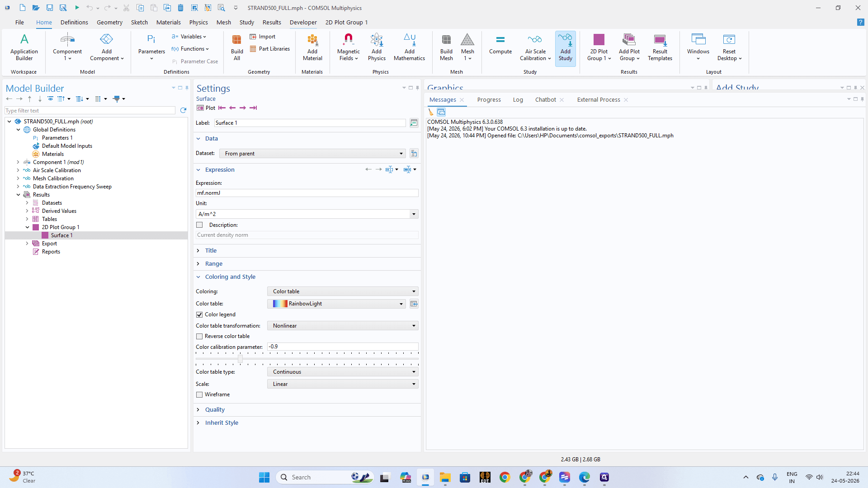Uncheck the Color legend checkbox
The width and height of the screenshot is (868, 488).
pyautogui.click(x=199, y=314)
